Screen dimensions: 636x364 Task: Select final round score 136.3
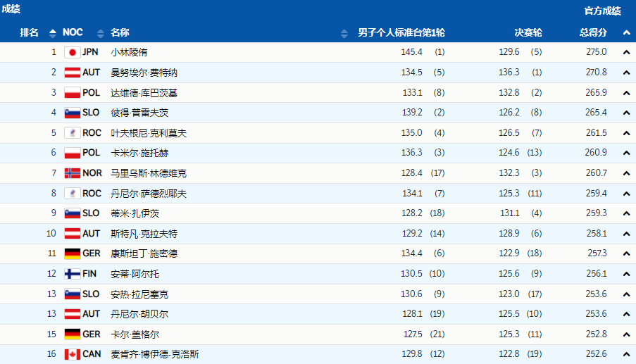tap(509, 72)
